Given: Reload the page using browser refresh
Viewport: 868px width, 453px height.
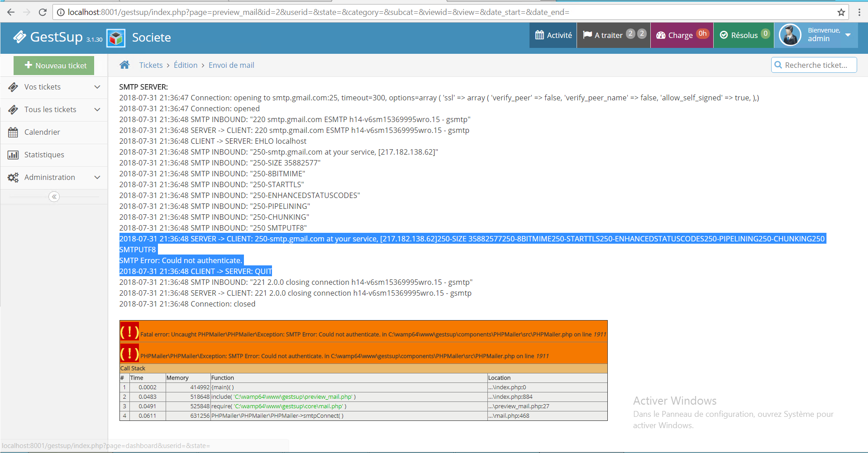Looking at the screenshot, I should pos(43,12).
